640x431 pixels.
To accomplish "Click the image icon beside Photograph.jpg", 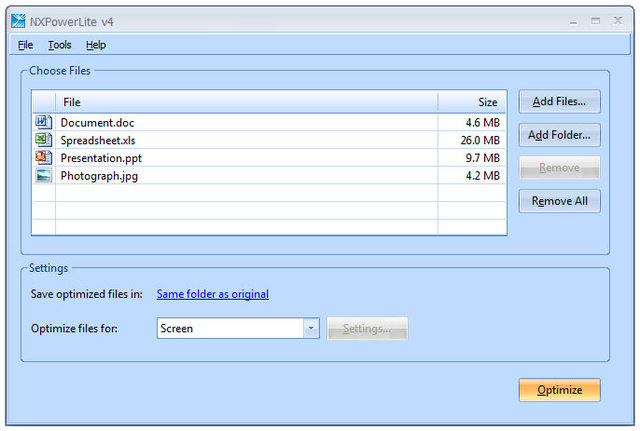I will [x=43, y=175].
